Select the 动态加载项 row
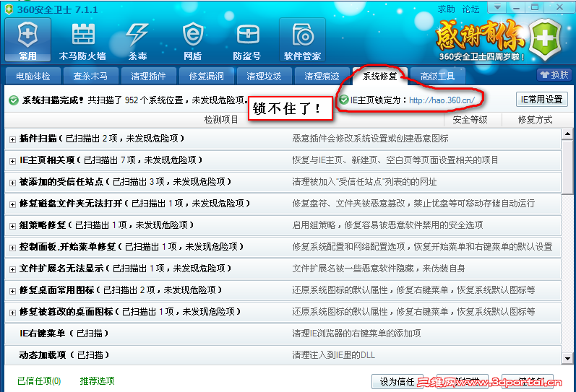 pyautogui.click(x=283, y=355)
